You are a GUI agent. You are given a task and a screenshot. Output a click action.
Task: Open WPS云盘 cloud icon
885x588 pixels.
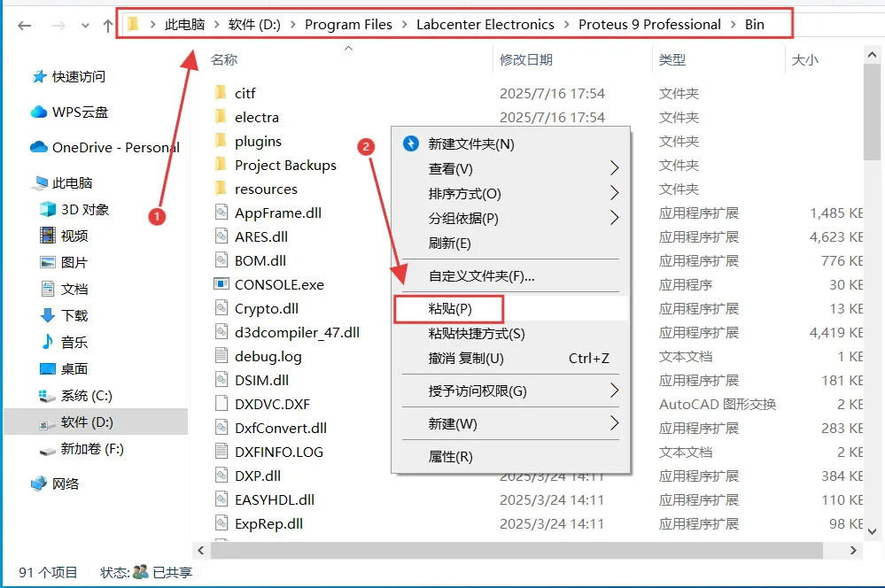38,112
